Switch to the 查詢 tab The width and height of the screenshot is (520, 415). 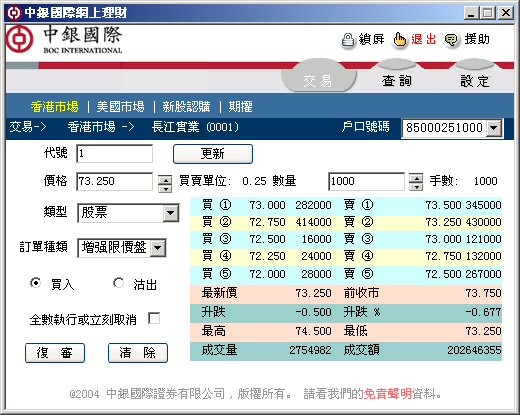tap(397, 81)
